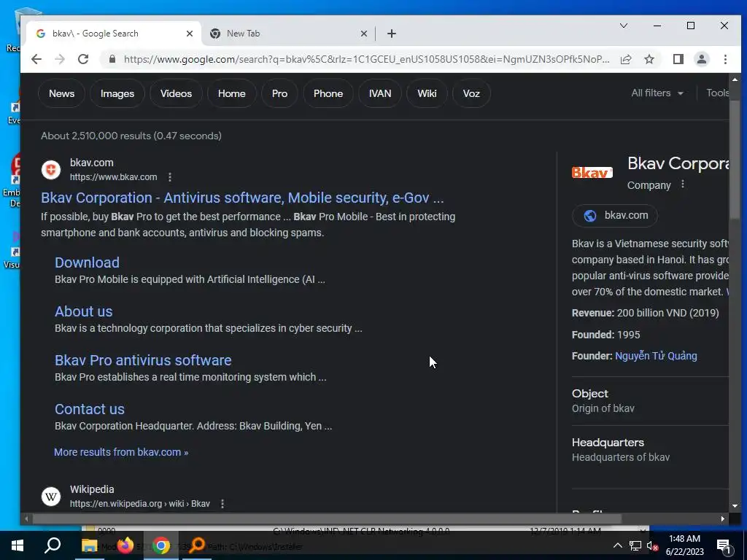This screenshot has width=747, height=560.
Task: Open Bkav Pro antivirus software sitelink
Action: coord(143,360)
